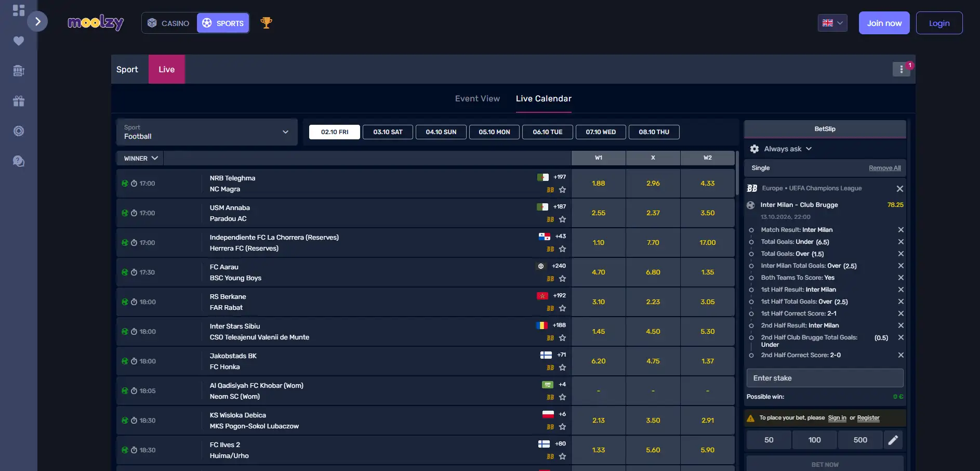Switch to Event View

tap(478, 99)
